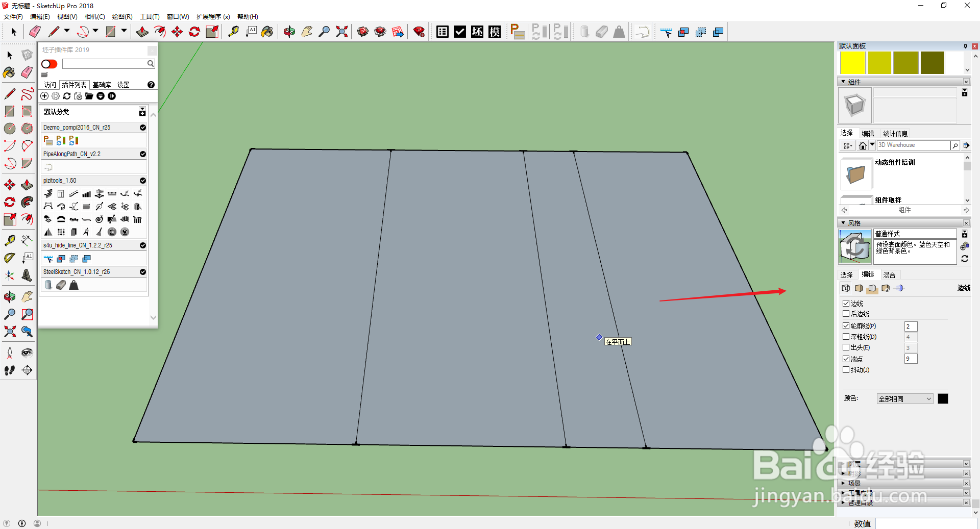
Task: Select the Eraser tool in top toolbar
Action: click(x=35, y=32)
